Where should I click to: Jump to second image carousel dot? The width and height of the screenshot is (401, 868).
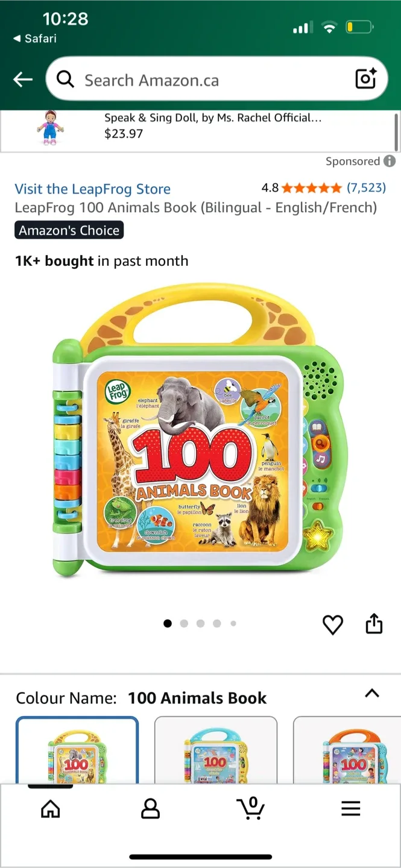pos(184,624)
